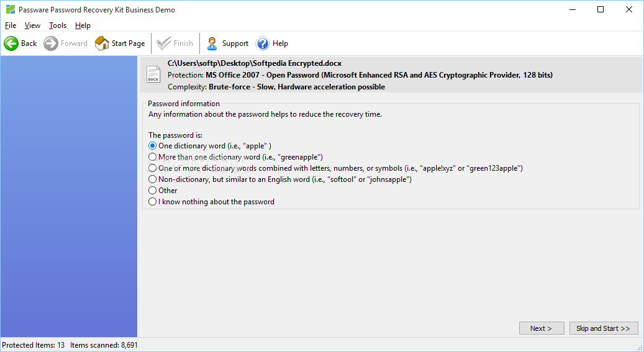Open the View menu
Viewport: 644px width, 352px height.
coord(32,25)
